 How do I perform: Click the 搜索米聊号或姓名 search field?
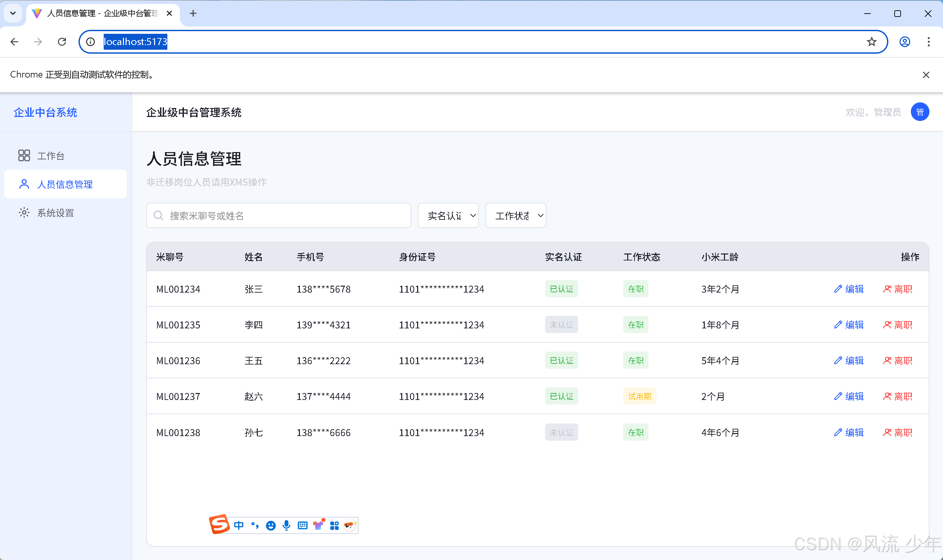(278, 215)
